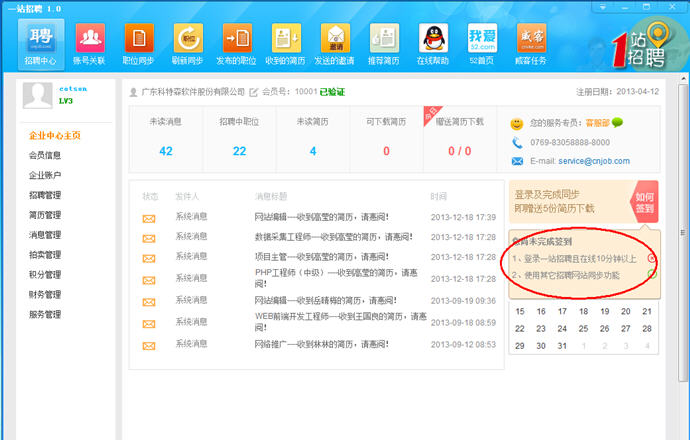This screenshot has width=690, height=440.
Task: Open 简历管理 in sidebar
Action: click(45, 215)
